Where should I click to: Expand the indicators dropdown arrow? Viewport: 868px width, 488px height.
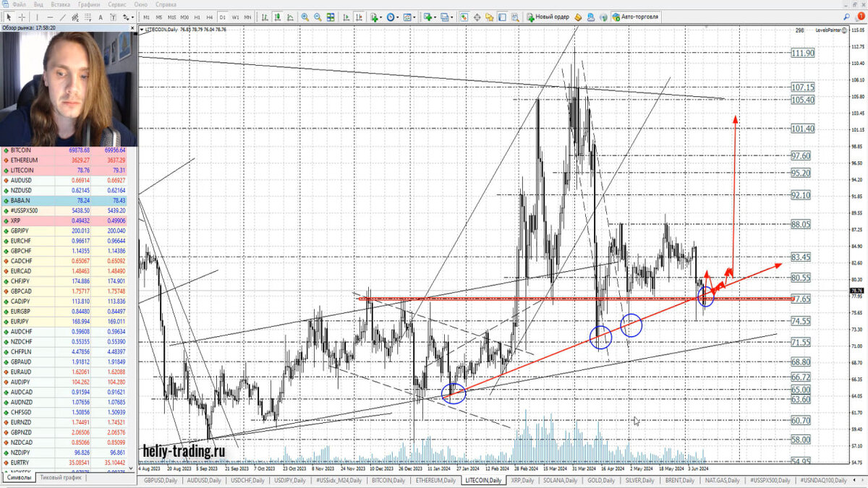click(381, 17)
